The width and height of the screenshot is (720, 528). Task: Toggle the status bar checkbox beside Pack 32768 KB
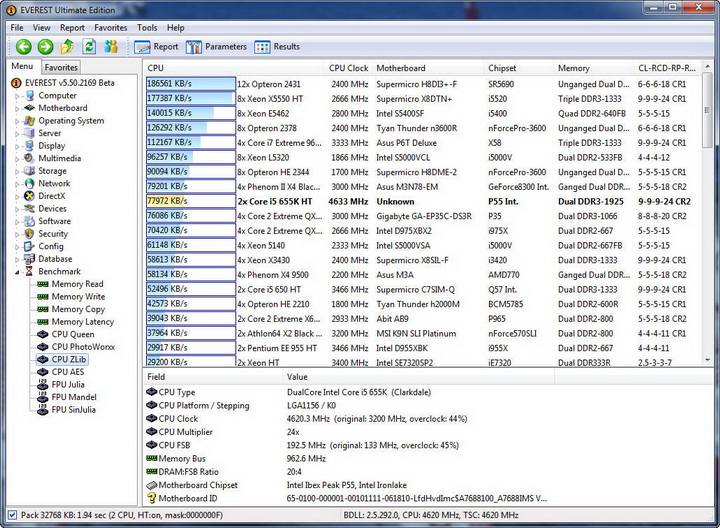tap(12, 515)
